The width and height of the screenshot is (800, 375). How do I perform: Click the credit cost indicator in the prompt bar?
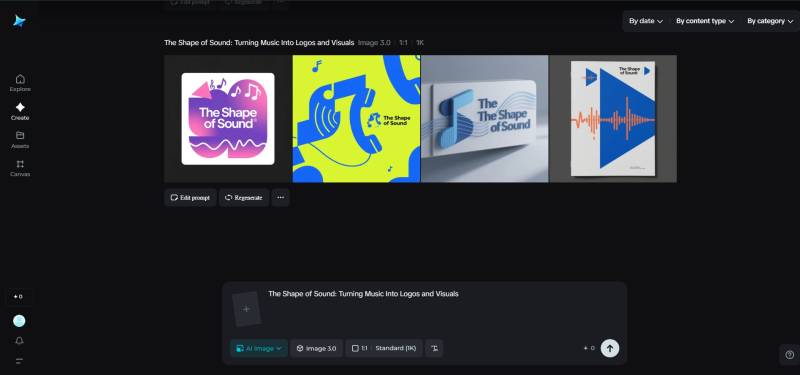point(589,348)
